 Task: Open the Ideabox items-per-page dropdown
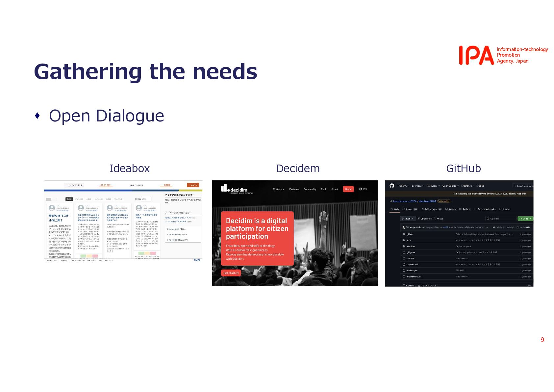(x=146, y=199)
